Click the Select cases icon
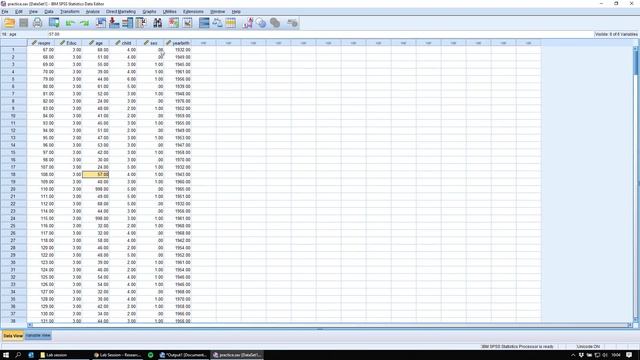Viewport: 640px width, 360px height. [x=231, y=23]
